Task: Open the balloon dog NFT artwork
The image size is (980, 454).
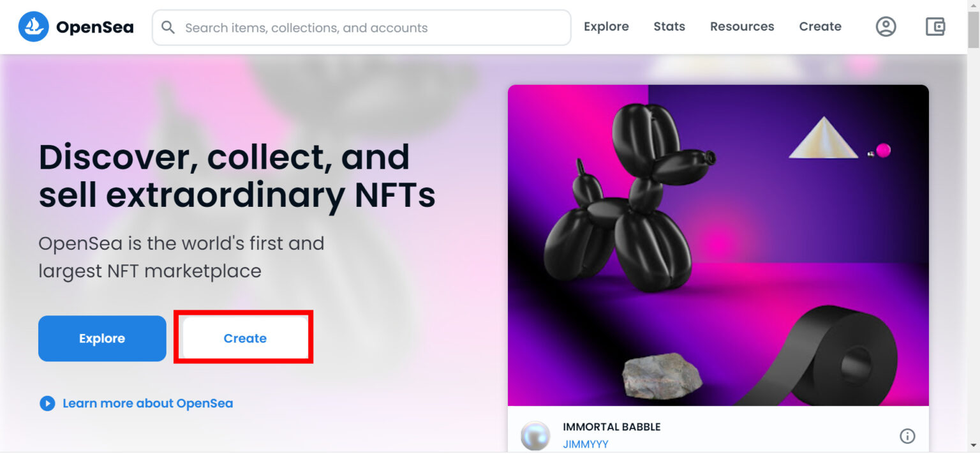Action: [718, 245]
